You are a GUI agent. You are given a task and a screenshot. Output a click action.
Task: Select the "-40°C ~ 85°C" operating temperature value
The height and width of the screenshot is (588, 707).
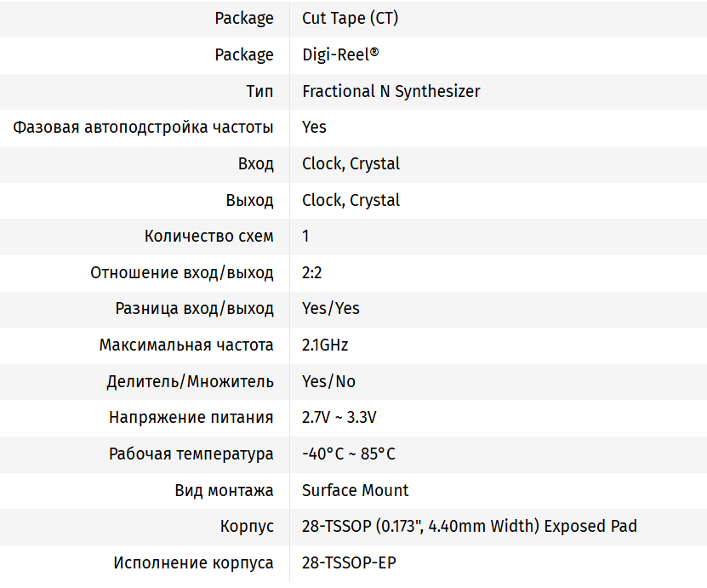(348, 454)
